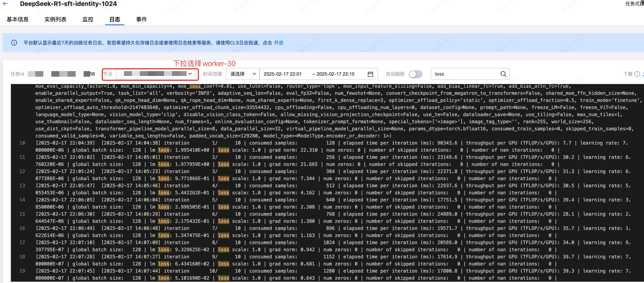Click log line number 13
The height and width of the screenshot is (283, 644).
coord(22,186)
